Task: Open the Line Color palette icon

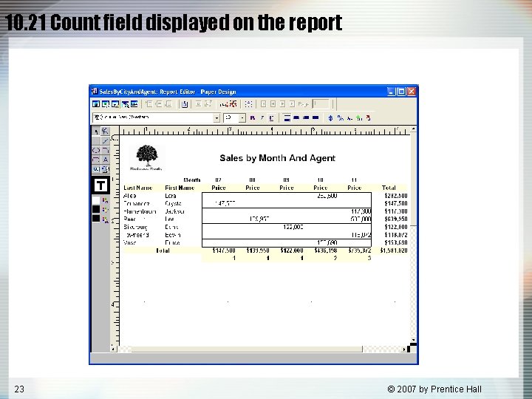Action: [105, 209]
